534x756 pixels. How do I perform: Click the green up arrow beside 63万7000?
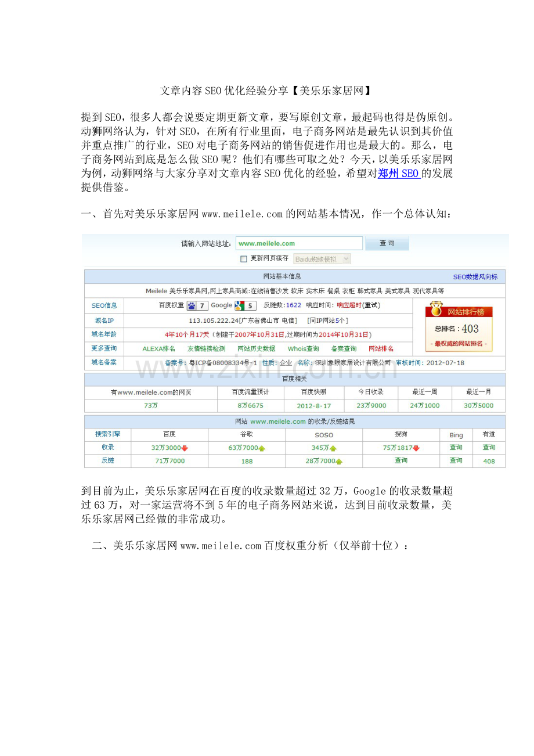point(262,448)
